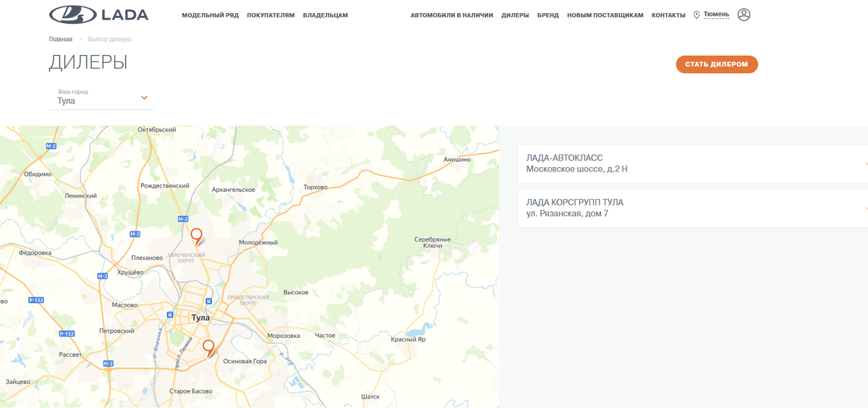
Task: Click Осиновая Гора map label
Action: tap(244, 361)
